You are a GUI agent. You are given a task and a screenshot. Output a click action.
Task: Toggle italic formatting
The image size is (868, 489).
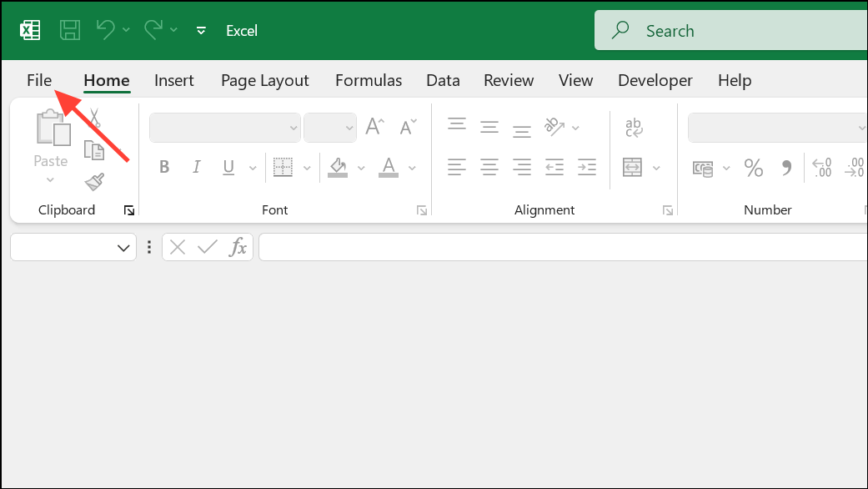pos(196,167)
